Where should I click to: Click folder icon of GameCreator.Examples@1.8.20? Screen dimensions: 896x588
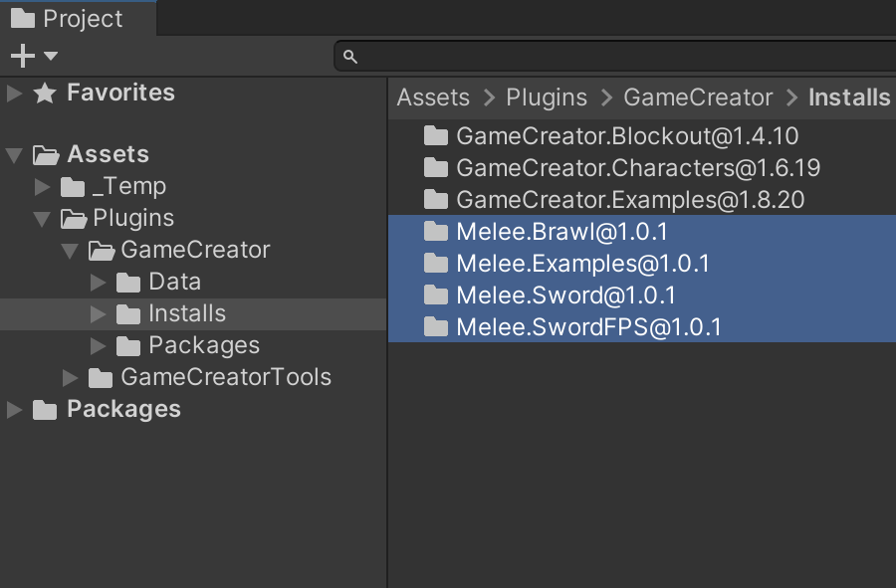pyautogui.click(x=436, y=200)
